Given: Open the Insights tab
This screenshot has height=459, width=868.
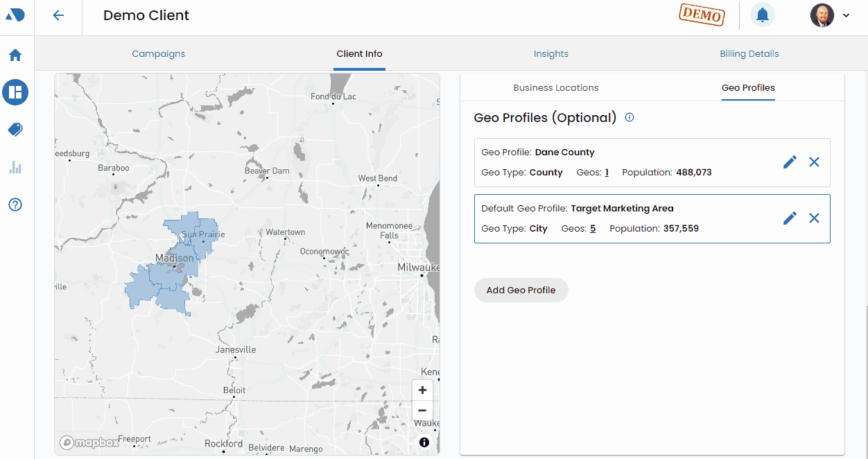Looking at the screenshot, I should tap(550, 54).
